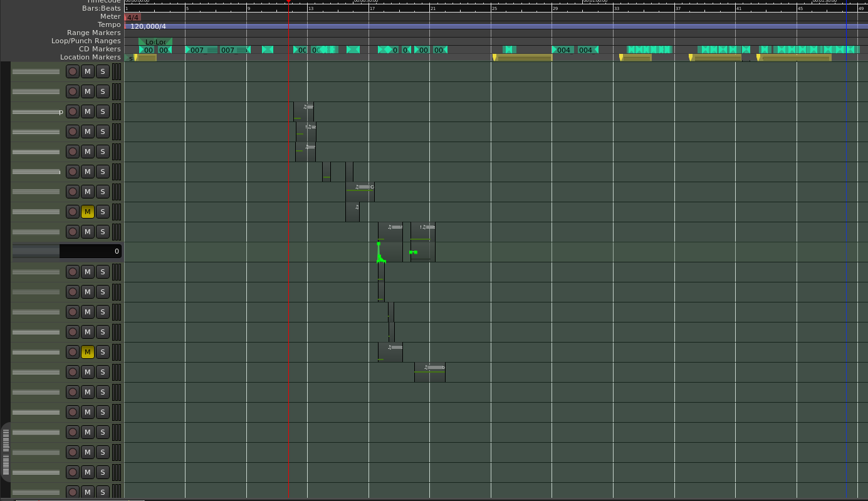
Task: Arm record on track directly below automation lane
Action: click(x=73, y=272)
